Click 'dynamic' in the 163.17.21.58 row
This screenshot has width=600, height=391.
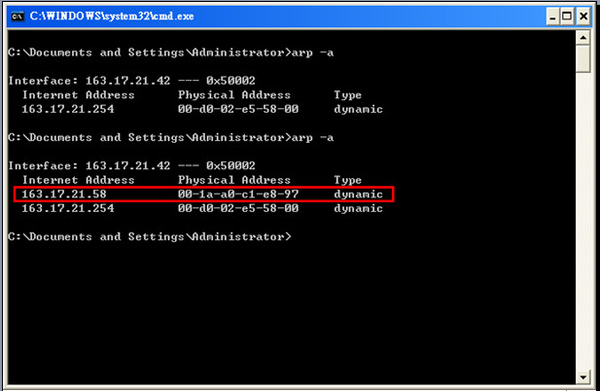coord(358,195)
